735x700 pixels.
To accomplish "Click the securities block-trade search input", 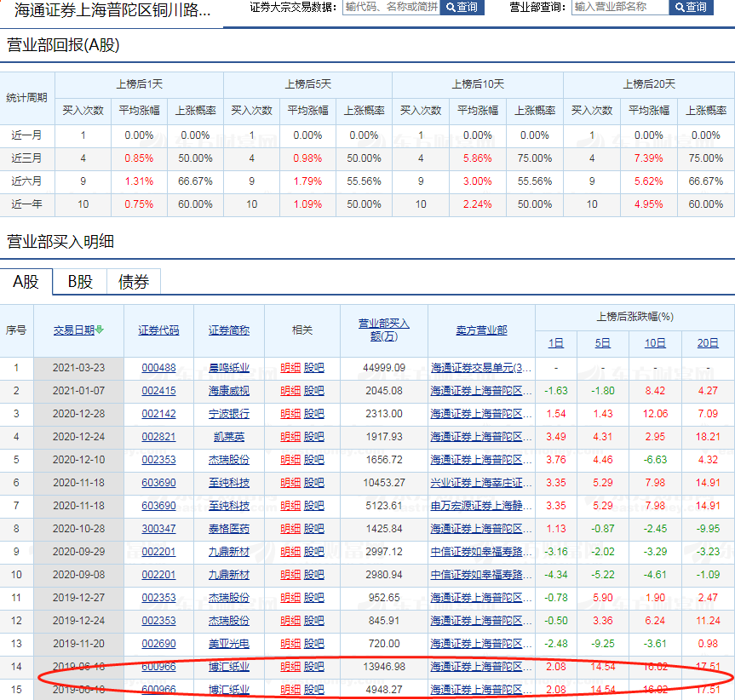I will pyautogui.click(x=392, y=7).
